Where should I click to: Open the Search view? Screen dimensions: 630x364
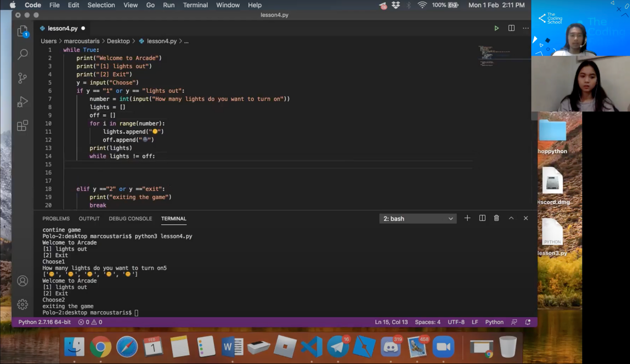23,54
